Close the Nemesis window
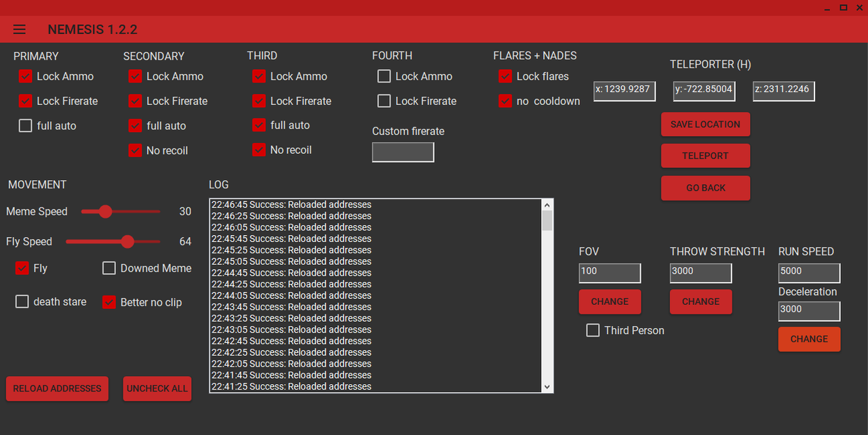This screenshot has width=868, height=435. click(x=859, y=7)
